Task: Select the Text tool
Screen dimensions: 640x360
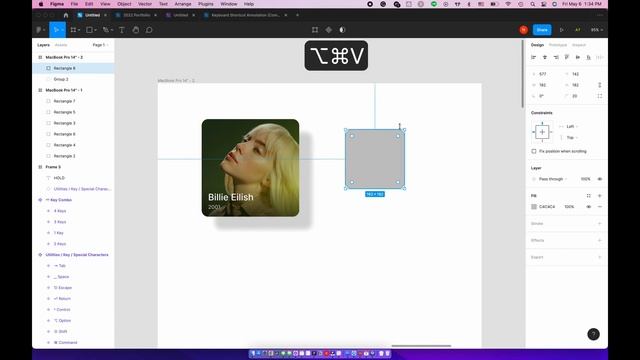Action: 122,30
